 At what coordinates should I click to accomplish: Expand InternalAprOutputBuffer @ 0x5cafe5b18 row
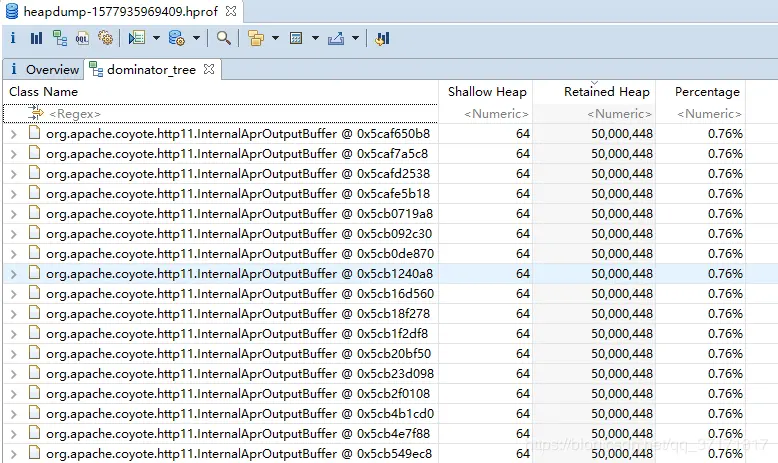[x=14, y=194]
